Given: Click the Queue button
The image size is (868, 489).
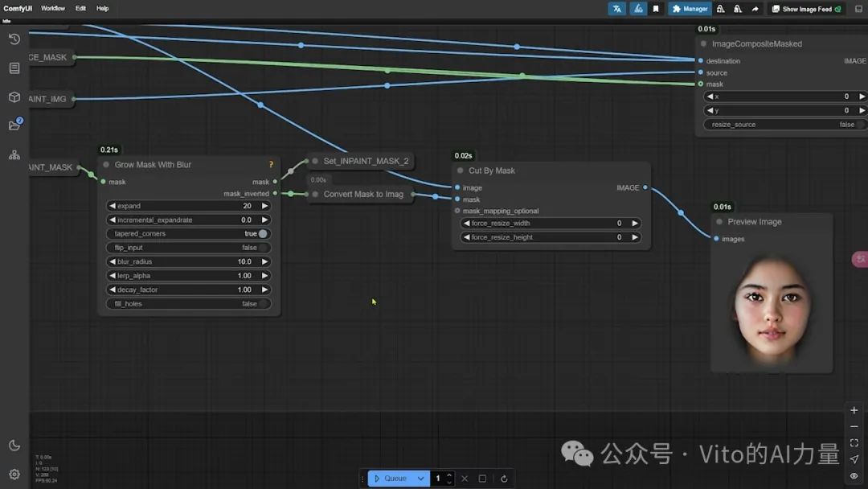Looking at the screenshot, I should click(x=391, y=479).
